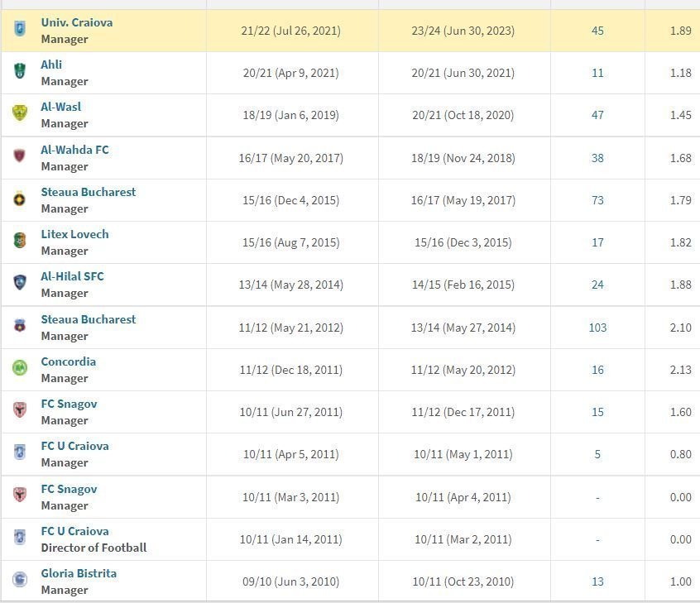
Task: Select the date 14/15 (Feb 16, 2015)
Action: [463, 285]
